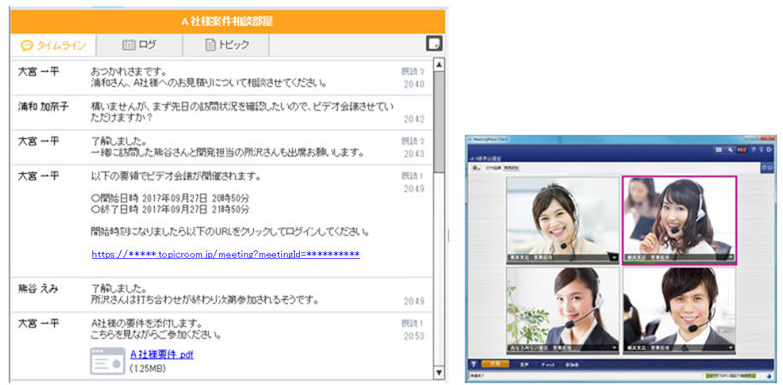Viewport: 783px width, 385px height.
Task: Click the line A社様の要件を添付します。
Action: [146, 323]
